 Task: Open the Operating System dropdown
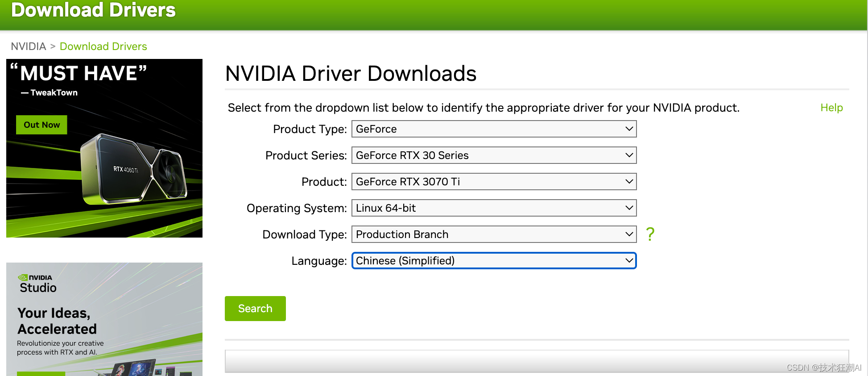[x=494, y=208]
